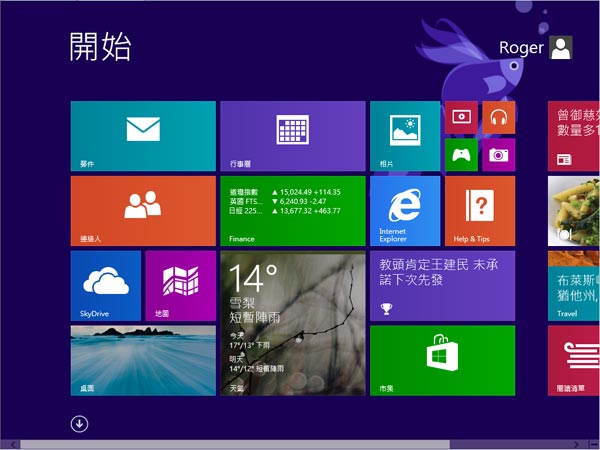Image resolution: width=600 pixels, height=450 pixels.
Task: Open the Music headphones tile
Action: coord(498,117)
